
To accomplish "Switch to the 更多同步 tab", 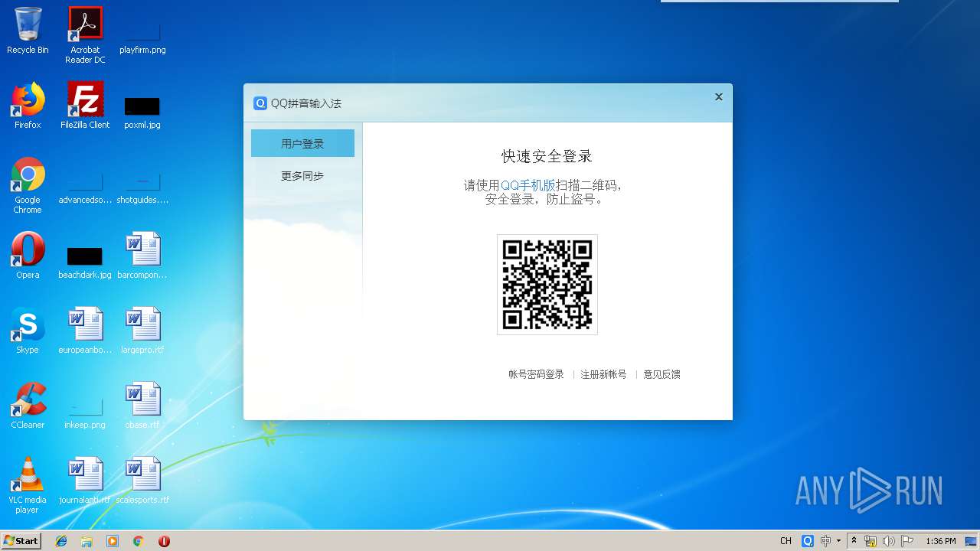I will pyautogui.click(x=302, y=176).
